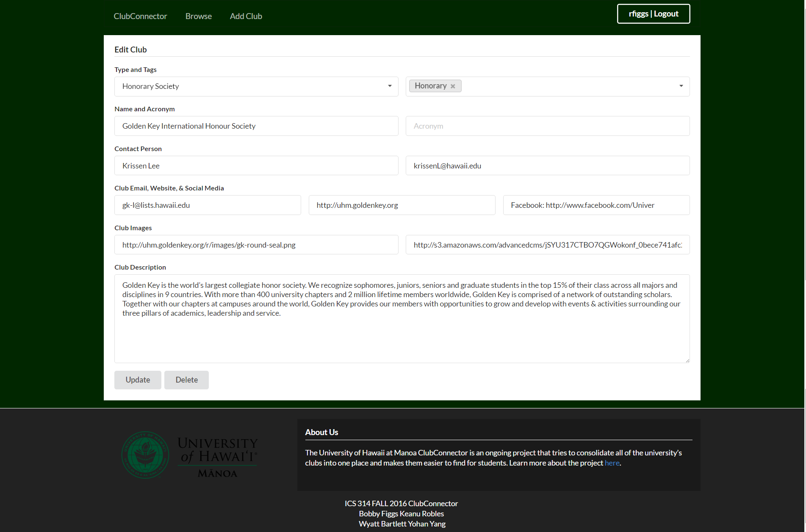Click the 'Contact Person' label
This screenshot has height=532, width=806.
coord(138,149)
